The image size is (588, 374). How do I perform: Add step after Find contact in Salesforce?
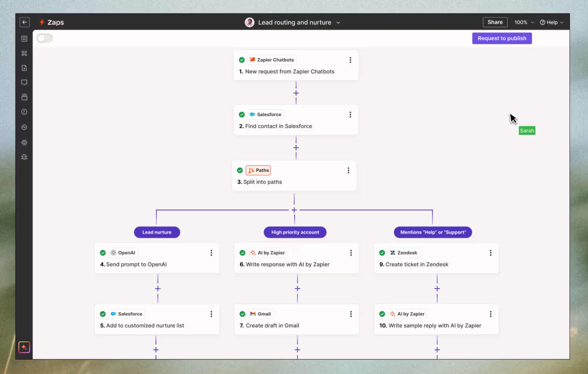296,148
